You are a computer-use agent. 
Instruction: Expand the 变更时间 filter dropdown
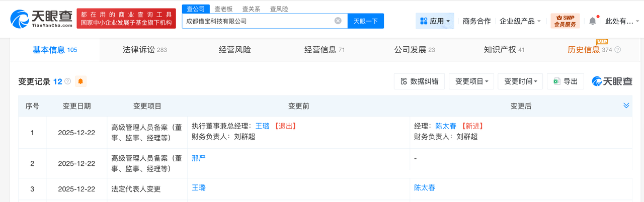pos(521,81)
